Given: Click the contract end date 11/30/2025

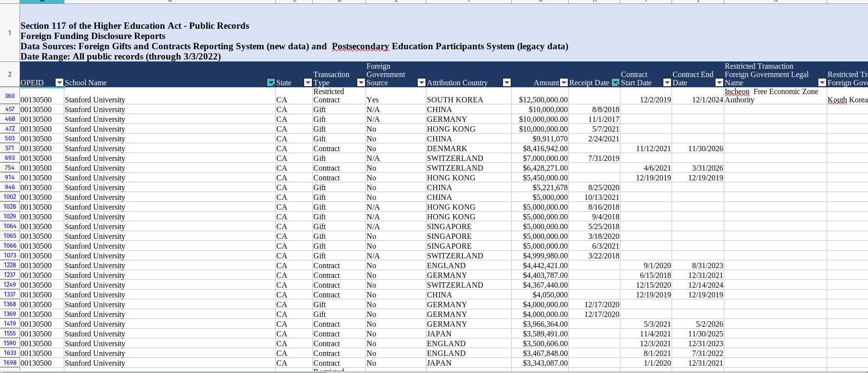Looking at the screenshot, I should [x=698, y=334].
